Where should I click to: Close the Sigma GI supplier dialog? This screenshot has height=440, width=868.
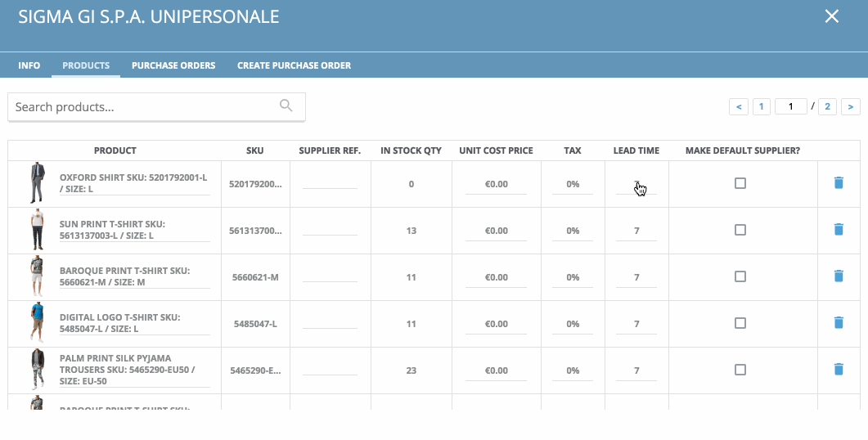pos(831,16)
